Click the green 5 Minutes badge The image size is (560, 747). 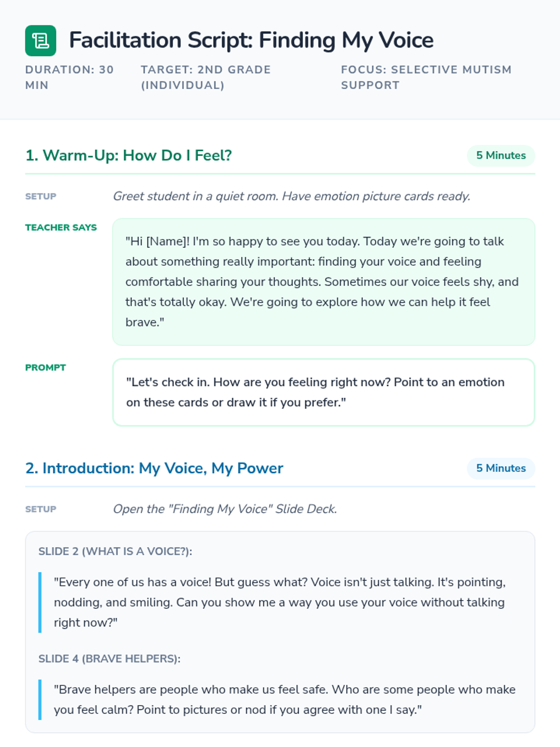click(x=501, y=155)
